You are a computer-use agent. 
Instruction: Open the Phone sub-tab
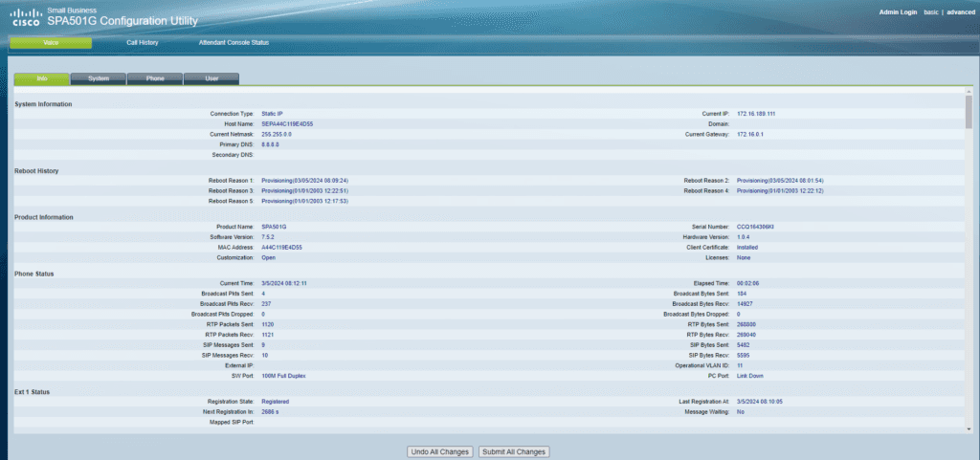(154, 78)
